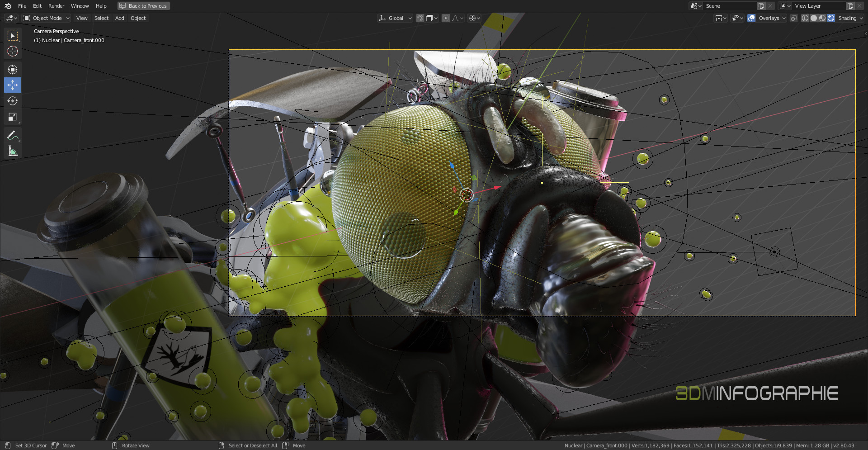The image size is (868, 450).
Task: Click the new scene icon
Action: 761,6
